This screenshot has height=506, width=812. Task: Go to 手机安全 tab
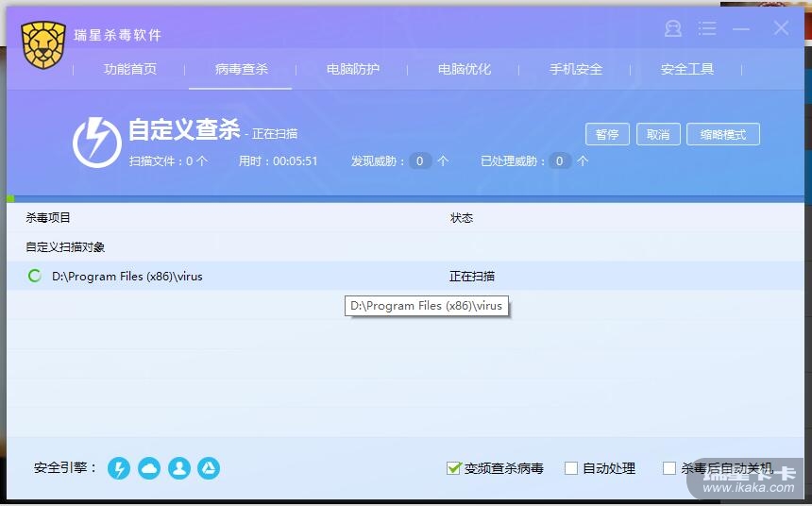(576, 69)
